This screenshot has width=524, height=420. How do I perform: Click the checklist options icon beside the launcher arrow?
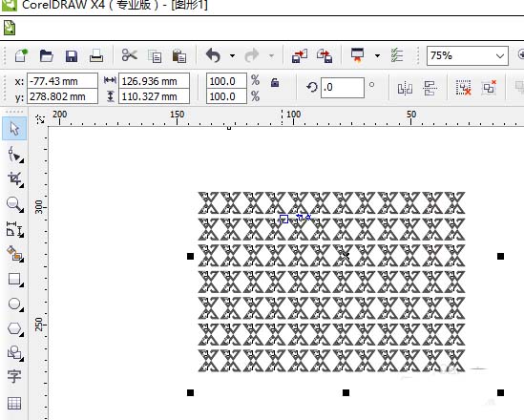point(397,55)
